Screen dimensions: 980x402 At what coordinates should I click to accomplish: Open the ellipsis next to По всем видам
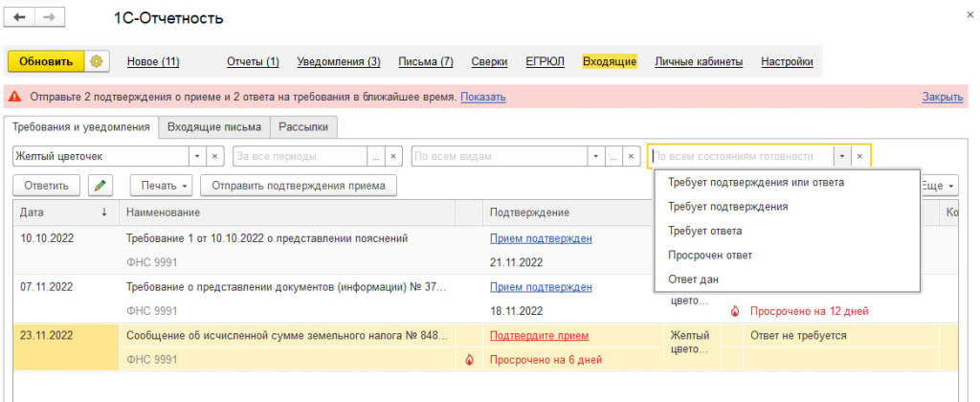(613, 156)
